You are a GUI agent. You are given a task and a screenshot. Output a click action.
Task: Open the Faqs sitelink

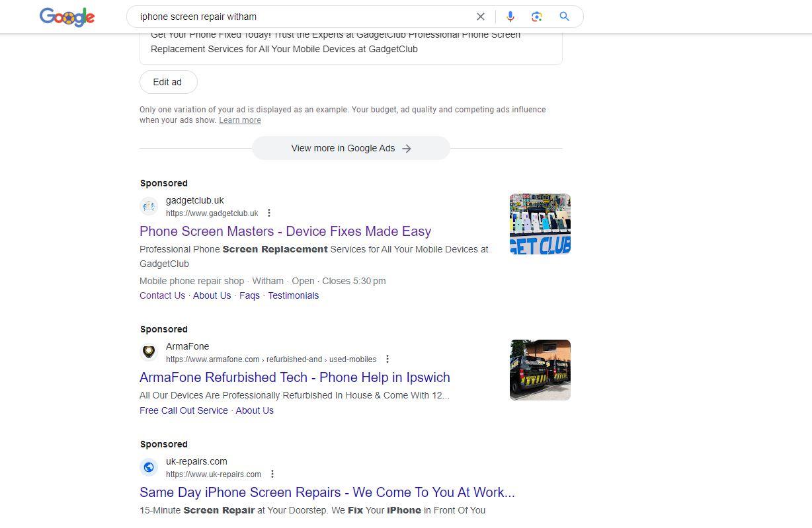click(249, 295)
